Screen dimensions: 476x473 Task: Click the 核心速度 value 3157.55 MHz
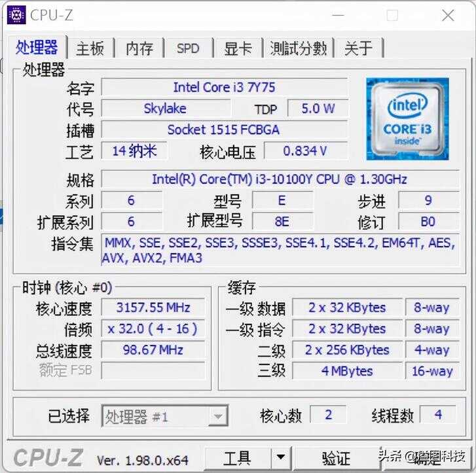[x=153, y=307]
